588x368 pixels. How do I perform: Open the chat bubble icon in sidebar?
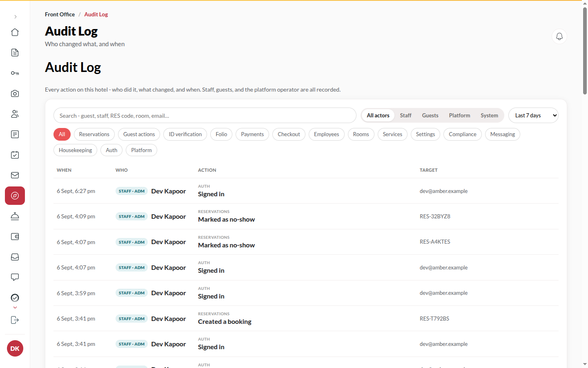pos(15,278)
